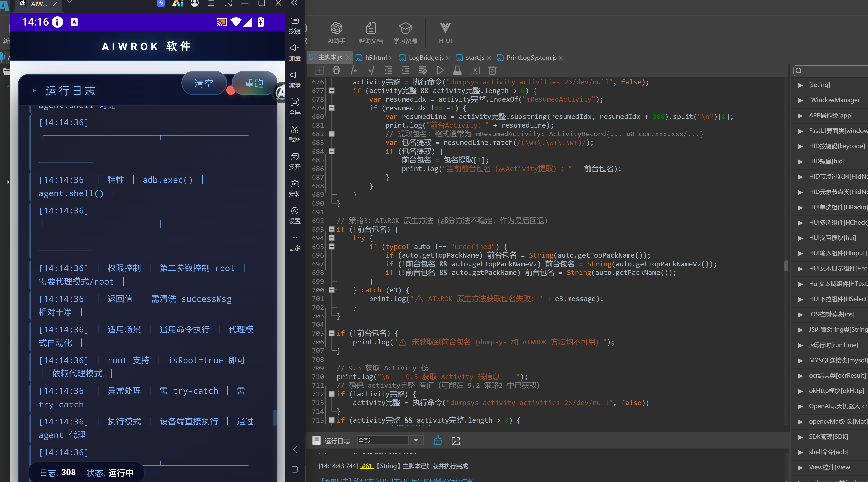The image size is (868, 482).
Task: Show 更多 options in emulator sidebar
Action: tap(295, 243)
